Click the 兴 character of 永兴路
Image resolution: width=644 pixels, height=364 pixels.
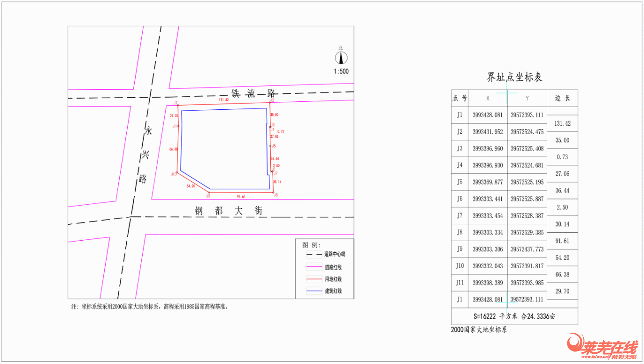[x=145, y=155]
